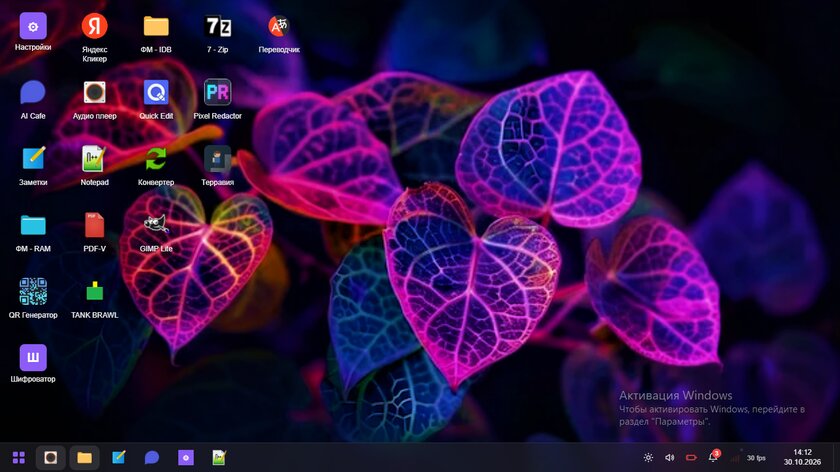Open the start menu grid button
Viewport: 840px width, 472px height.
19,458
